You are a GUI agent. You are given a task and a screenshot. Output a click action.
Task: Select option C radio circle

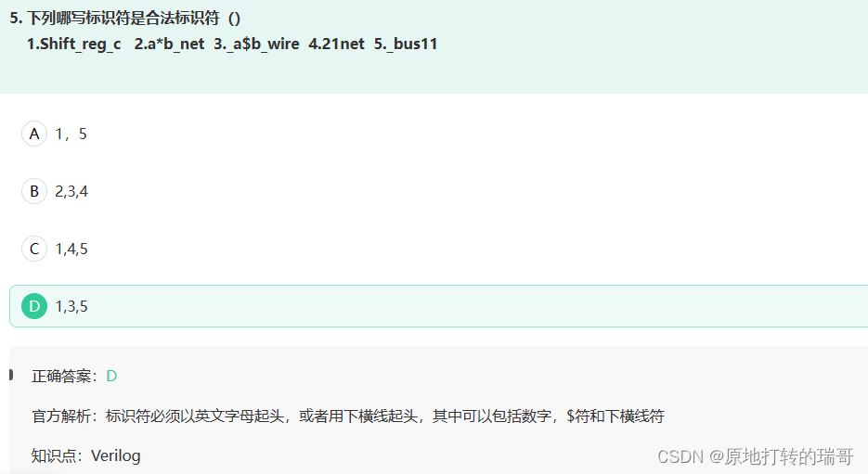point(34,249)
